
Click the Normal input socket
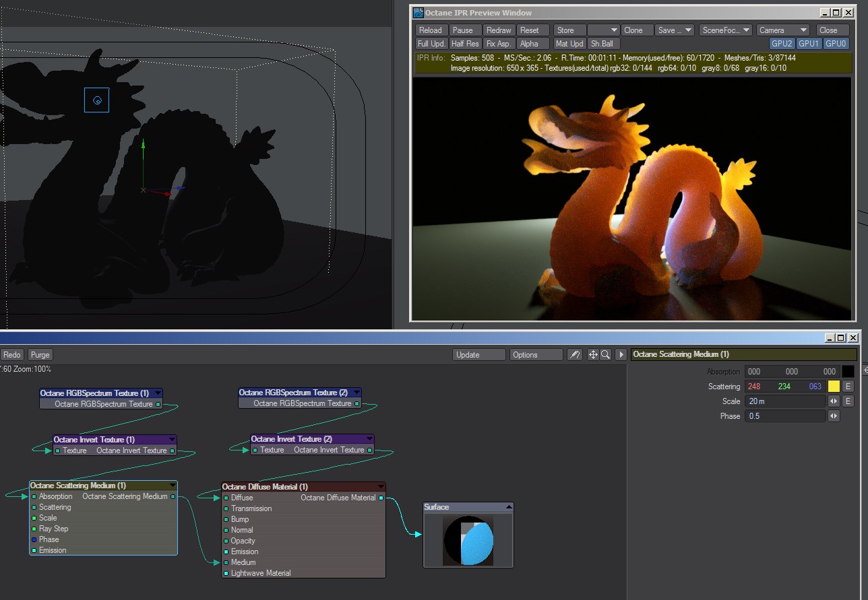pyautogui.click(x=226, y=531)
